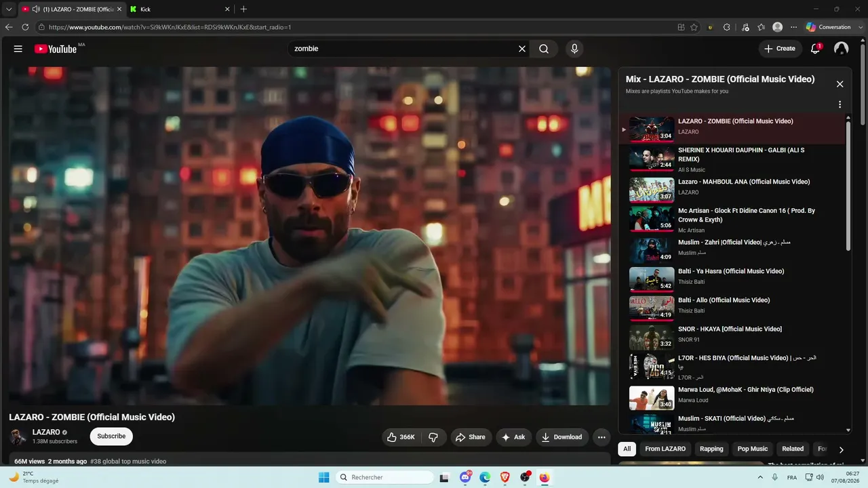Reload the current page
The width and height of the screenshot is (868, 488).
click(x=25, y=27)
